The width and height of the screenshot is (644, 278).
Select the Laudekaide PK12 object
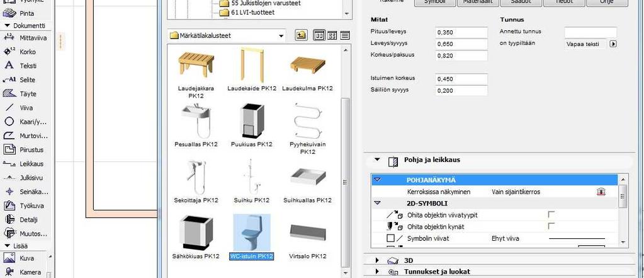click(x=252, y=70)
